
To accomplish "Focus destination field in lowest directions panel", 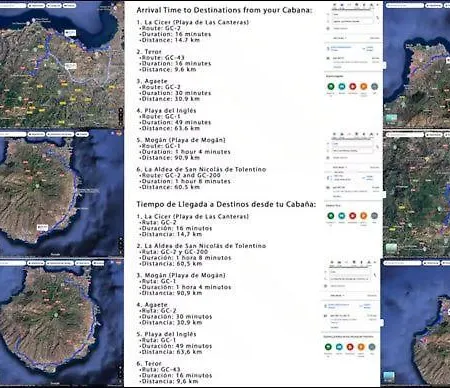I will point(349,279).
